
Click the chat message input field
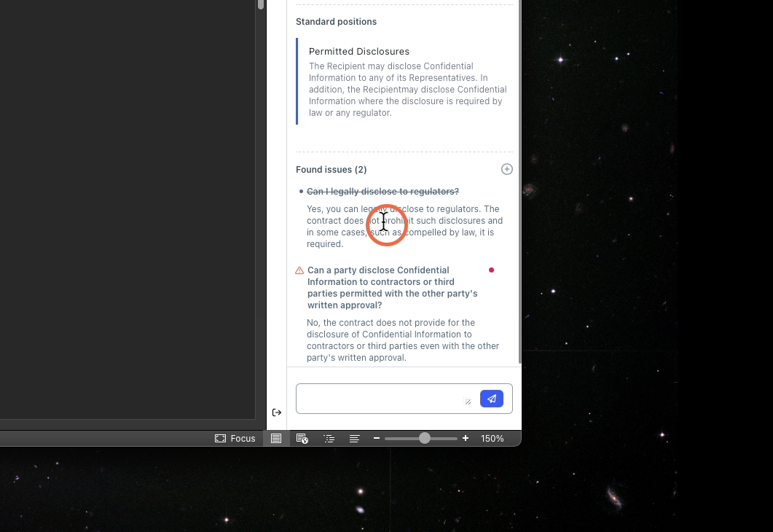tap(404, 399)
